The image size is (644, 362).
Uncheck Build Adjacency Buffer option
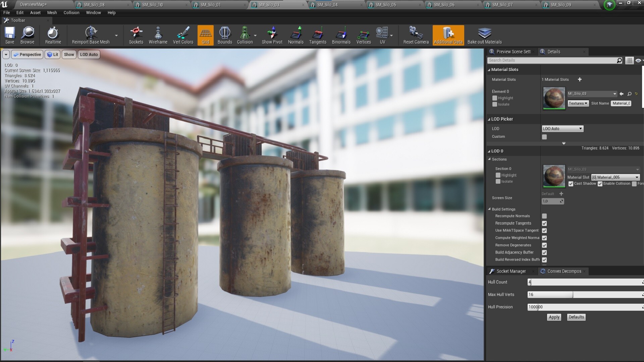544,252
